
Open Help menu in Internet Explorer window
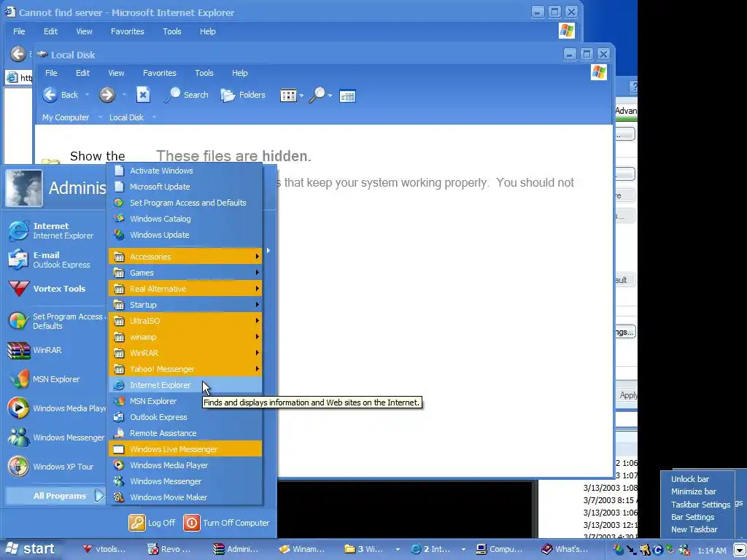tap(208, 31)
